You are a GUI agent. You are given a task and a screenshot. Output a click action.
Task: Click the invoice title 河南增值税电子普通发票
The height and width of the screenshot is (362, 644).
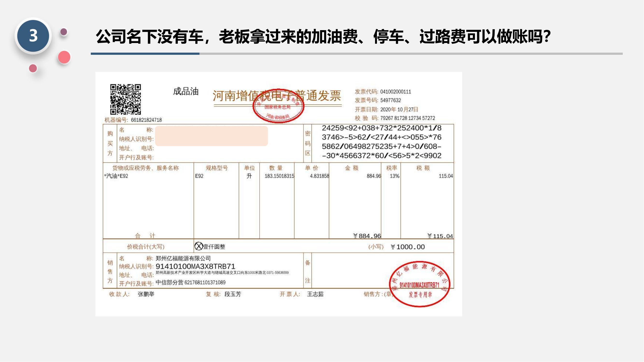pos(277,96)
